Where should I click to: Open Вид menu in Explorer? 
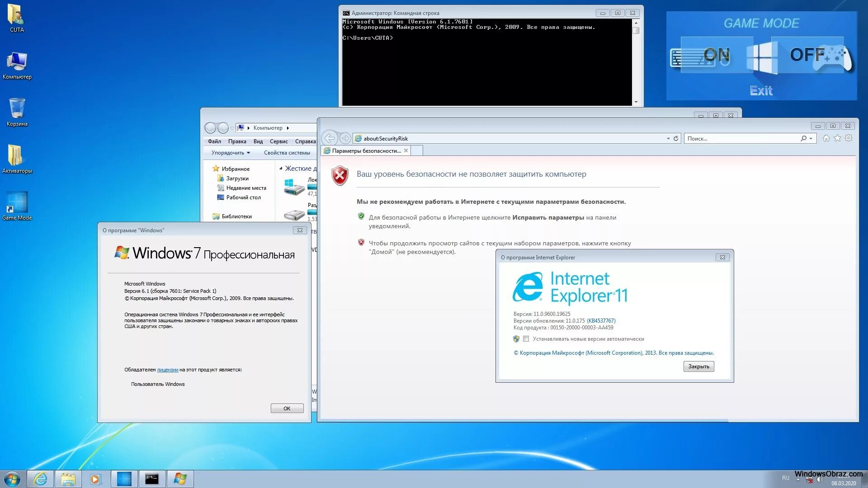coord(258,141)
